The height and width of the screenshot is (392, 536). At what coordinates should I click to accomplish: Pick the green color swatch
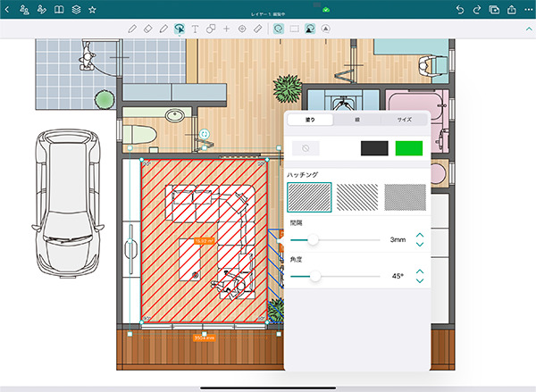click(x=408, y=148)
